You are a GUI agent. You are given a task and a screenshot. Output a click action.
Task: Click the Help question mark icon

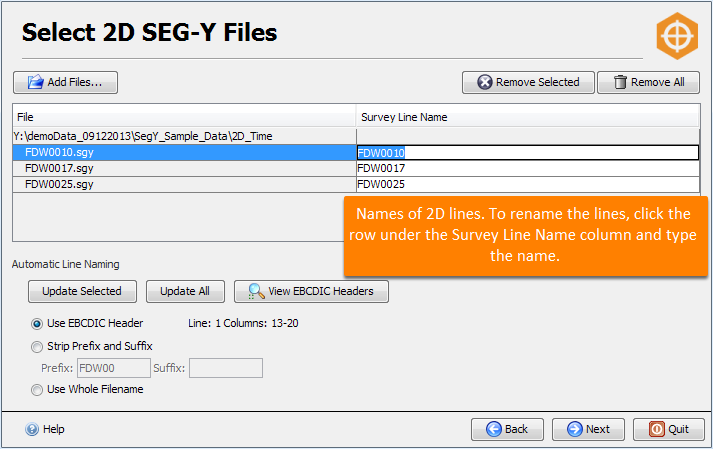tap(32, 429)
